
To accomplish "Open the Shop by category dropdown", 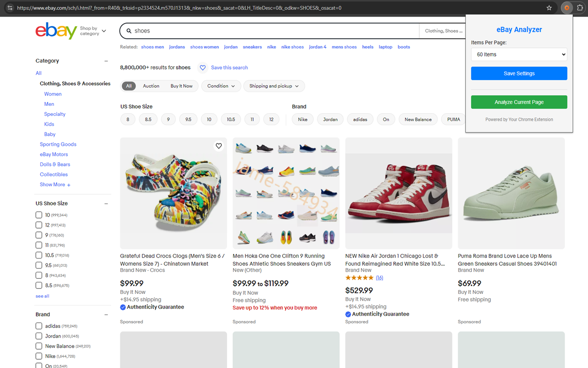I will tap(93, 31).
